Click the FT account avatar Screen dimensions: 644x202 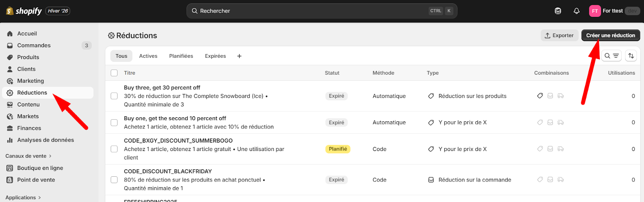coord(595,11)
